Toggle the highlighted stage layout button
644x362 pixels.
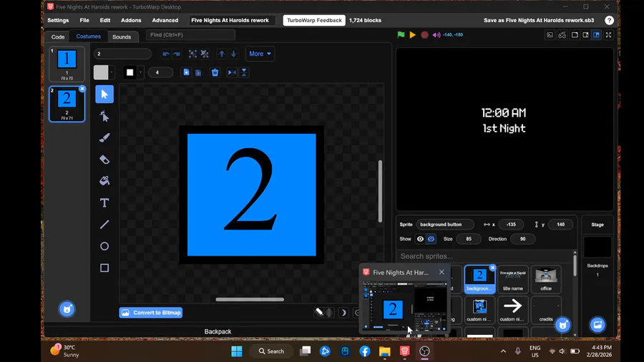click(x=596, y=35)
